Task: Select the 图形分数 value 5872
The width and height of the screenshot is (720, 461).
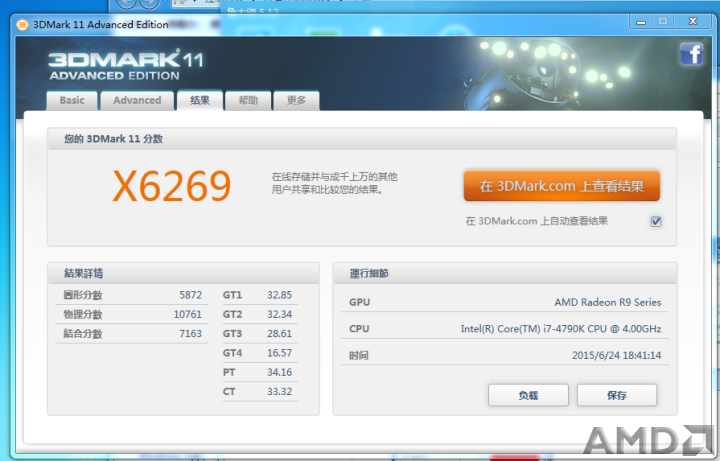Action: pos(191,295)
